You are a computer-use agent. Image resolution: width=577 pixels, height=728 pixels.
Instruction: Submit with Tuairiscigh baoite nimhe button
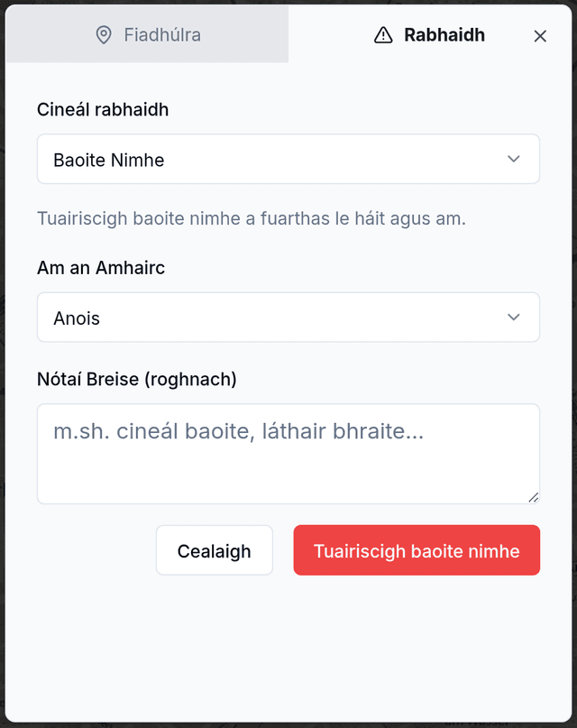coord(417,550)
